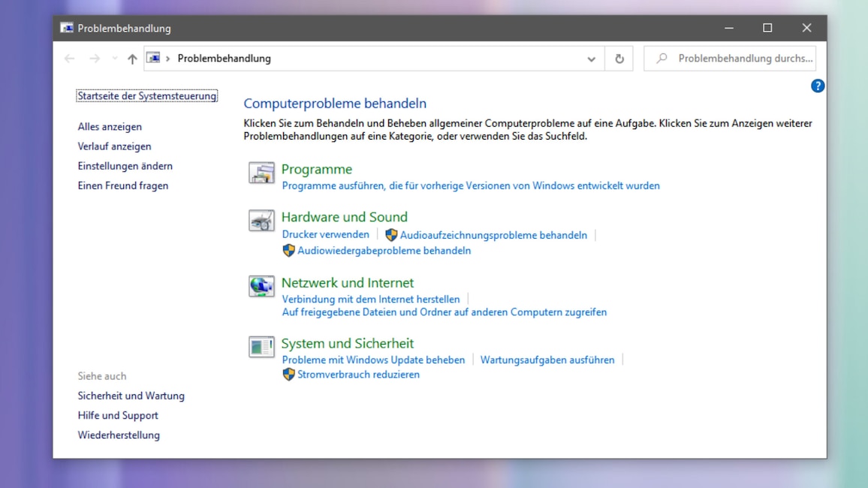Expand breadcrumb chevron before Problembehandlung
Image resolution: width=868 pixels, height=488 pixels.
pos(167,59)
